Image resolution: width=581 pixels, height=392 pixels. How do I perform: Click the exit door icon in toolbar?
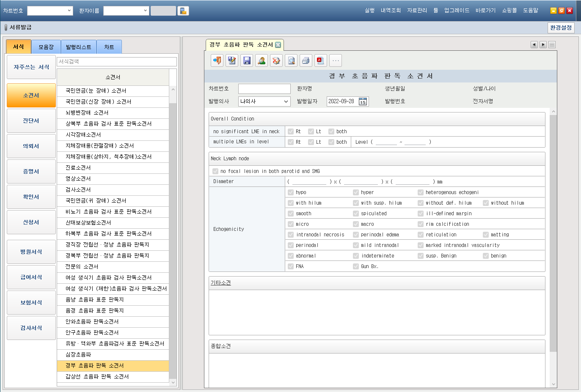(x=217, y=60)
